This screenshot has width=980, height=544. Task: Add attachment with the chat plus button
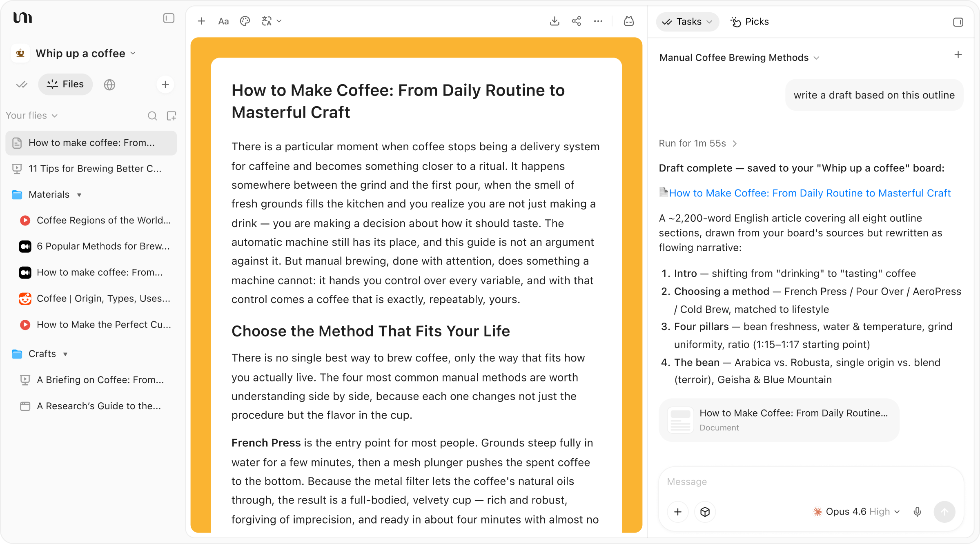point(678,512)
